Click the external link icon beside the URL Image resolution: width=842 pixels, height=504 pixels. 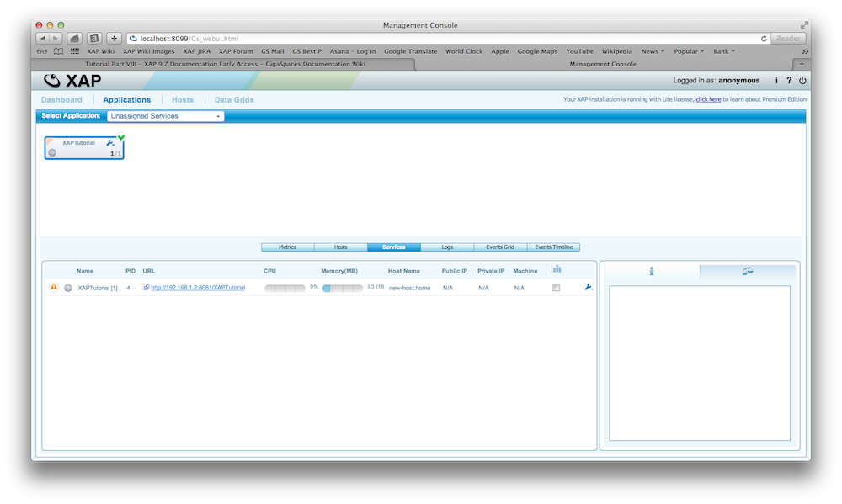(x=146, y=288)
